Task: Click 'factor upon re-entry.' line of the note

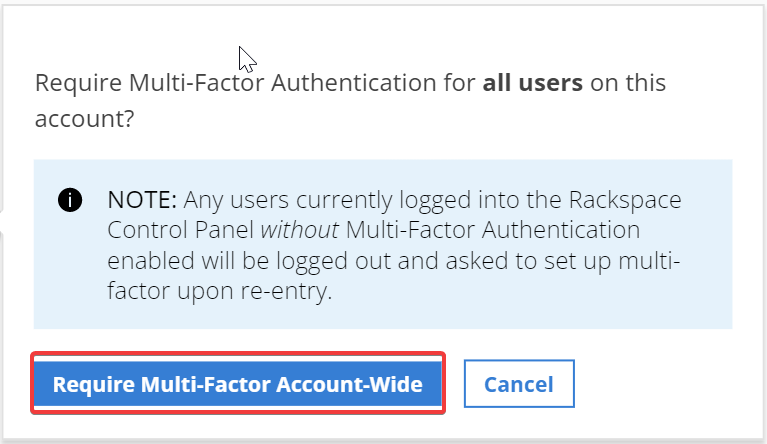Action: [220, 291]
